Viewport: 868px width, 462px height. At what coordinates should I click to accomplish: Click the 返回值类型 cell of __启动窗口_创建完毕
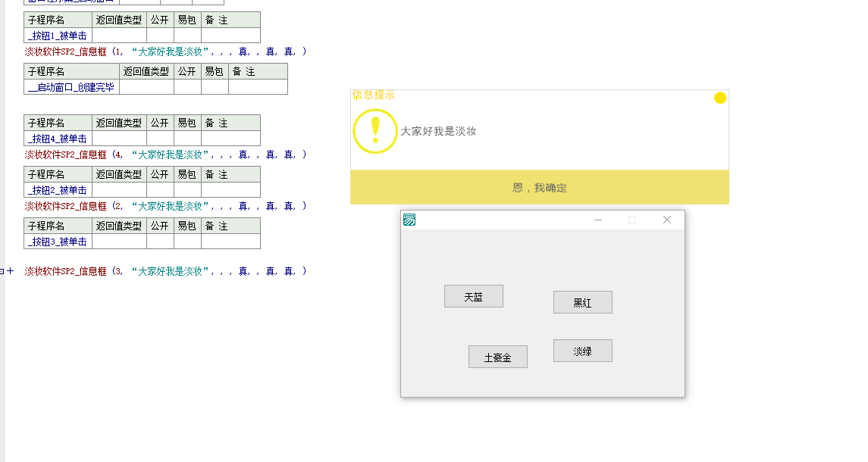click(x=146, y=87)
